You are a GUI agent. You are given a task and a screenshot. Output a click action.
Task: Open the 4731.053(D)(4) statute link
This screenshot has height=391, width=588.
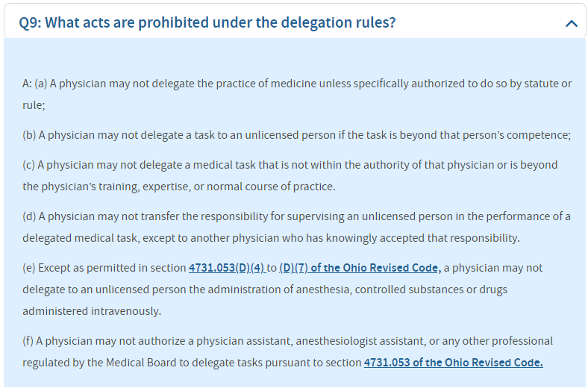tap(227, 267)
